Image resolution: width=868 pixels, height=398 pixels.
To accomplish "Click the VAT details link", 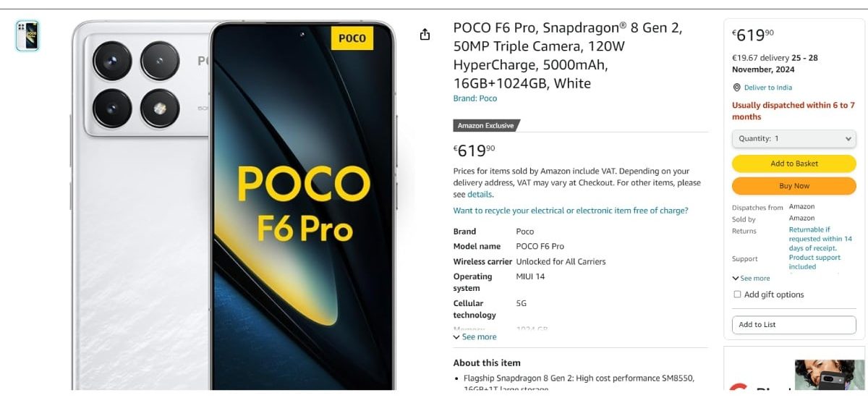I will coord(480,195).
